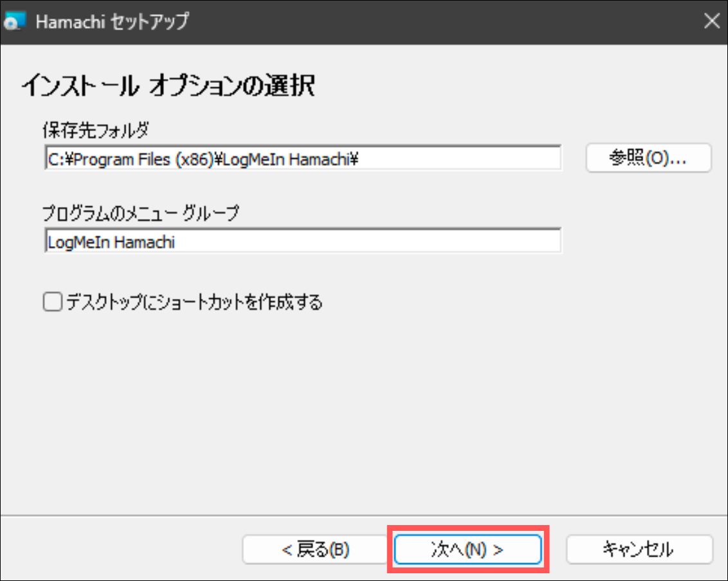The height and width of the screenshot is (581, 728).
Task: Click the 保存先フォルダ label
Action: click(x=96, y=130)
